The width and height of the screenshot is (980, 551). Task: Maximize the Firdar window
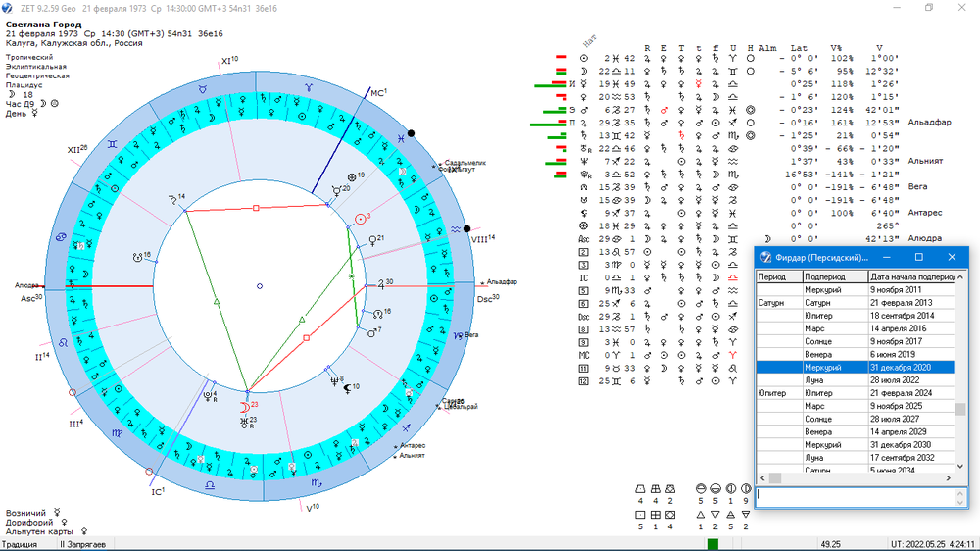click(x=919, y=257)
